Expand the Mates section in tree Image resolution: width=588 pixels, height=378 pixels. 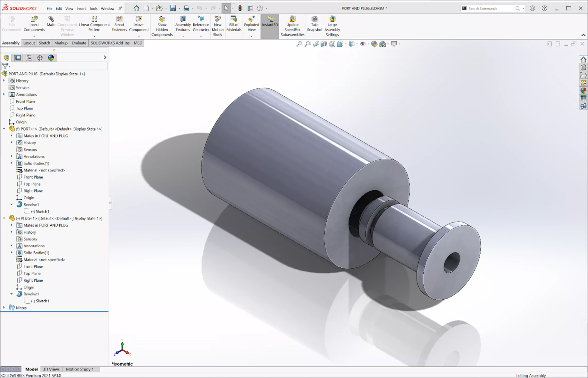pos(4,308)
